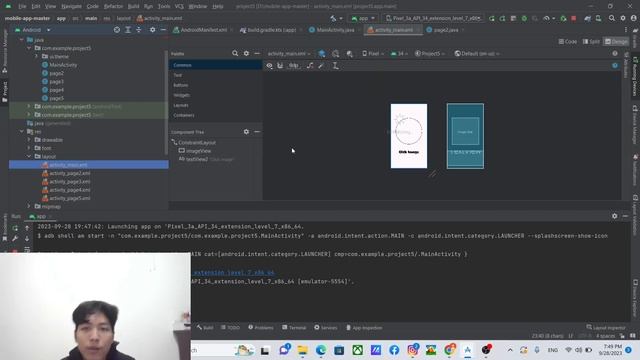Viewport: 640px width, 360px height.
Task: Open the Build menu
Action: point(133,7)
